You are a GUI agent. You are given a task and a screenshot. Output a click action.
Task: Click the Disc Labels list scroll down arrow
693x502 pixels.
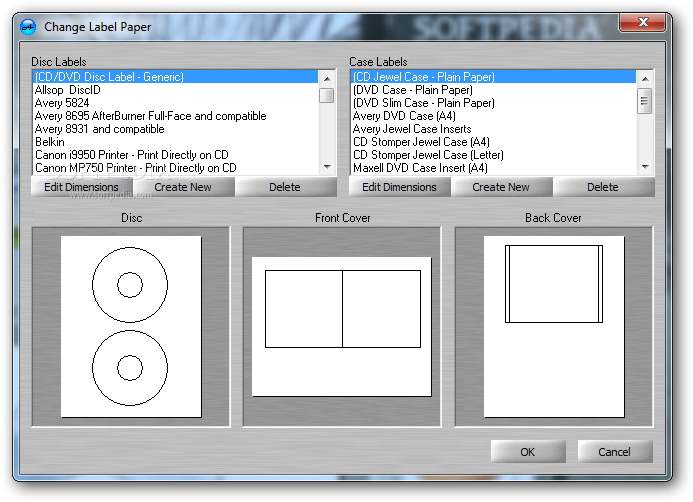[x=327, y=167]
